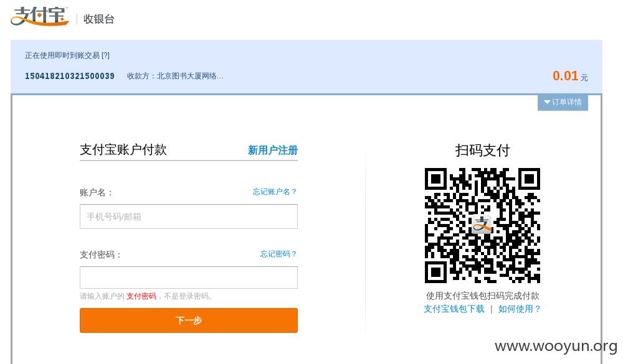Image resolution: width=623 pixels, height=364 pixels.
Task: Click the amount 0.01 元
Action: [x=570, y=76]
